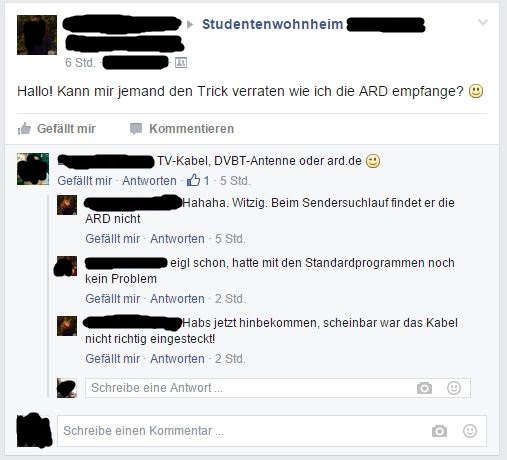Image resolution: width=507 pixels, height=460 pixels.
Task: Click the group audience icon next to 6 Std.
Action: coord(181,63)
